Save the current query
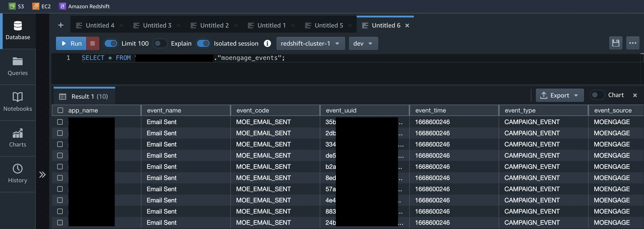 [x=616, y=43]
